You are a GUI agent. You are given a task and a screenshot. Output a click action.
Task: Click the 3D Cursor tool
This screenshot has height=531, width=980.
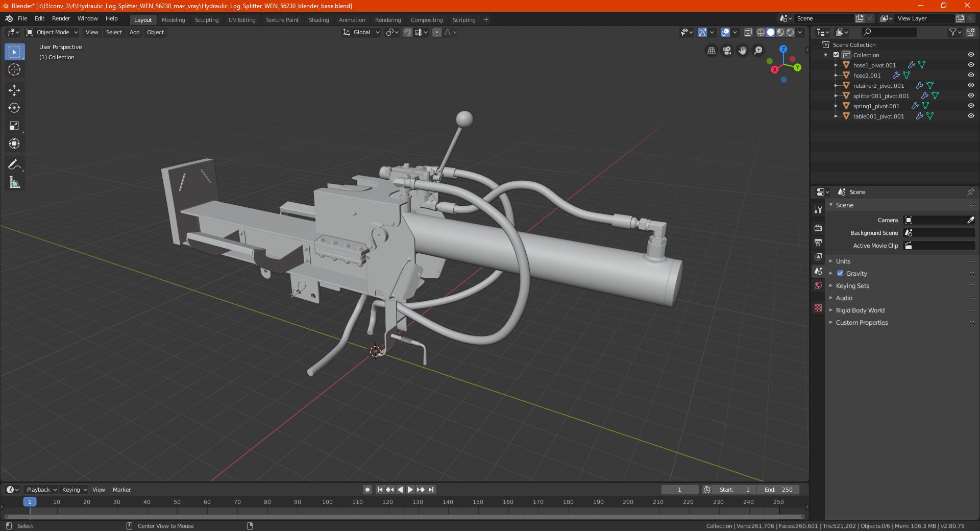pos(14,70)
